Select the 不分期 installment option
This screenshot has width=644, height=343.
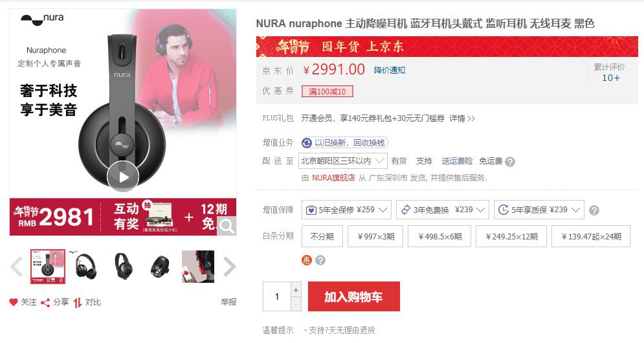[322, 236]
